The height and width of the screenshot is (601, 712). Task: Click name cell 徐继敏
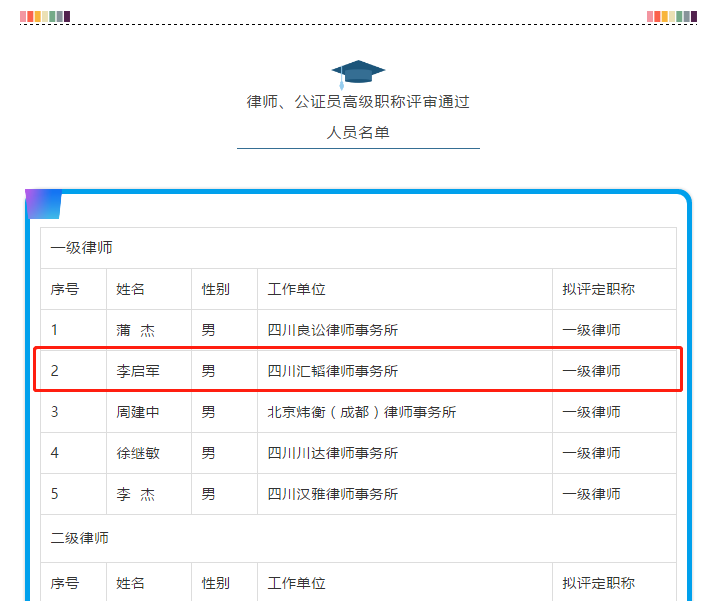[149, 453]
